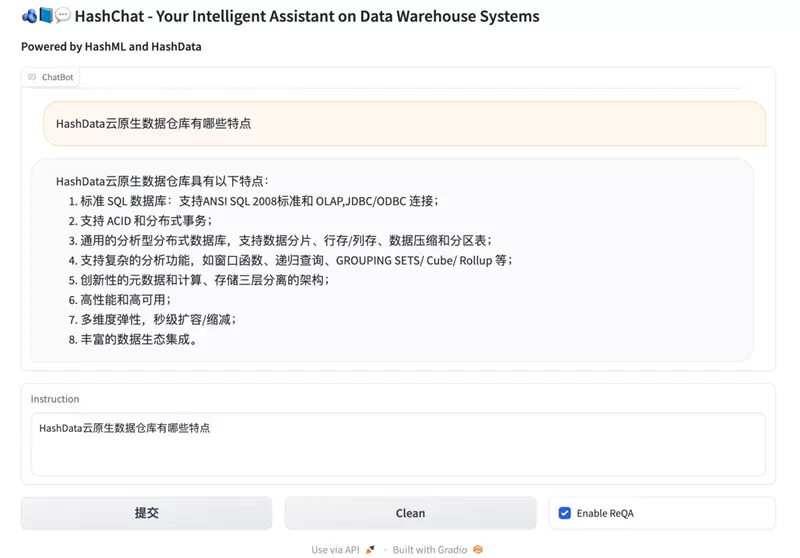
Task: Click the Instruction field label
Action: 55,399
